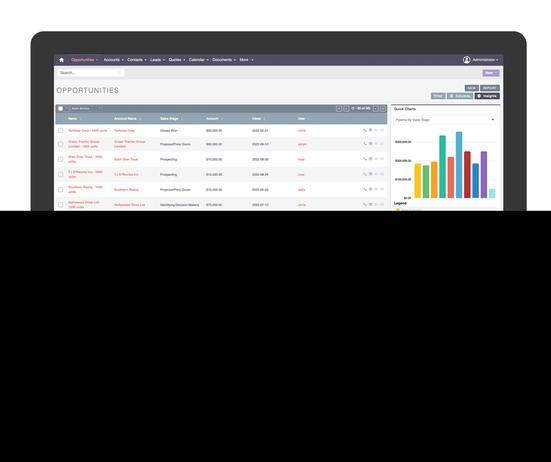Click the search magnifier in Search box

[x=119, y=73]
